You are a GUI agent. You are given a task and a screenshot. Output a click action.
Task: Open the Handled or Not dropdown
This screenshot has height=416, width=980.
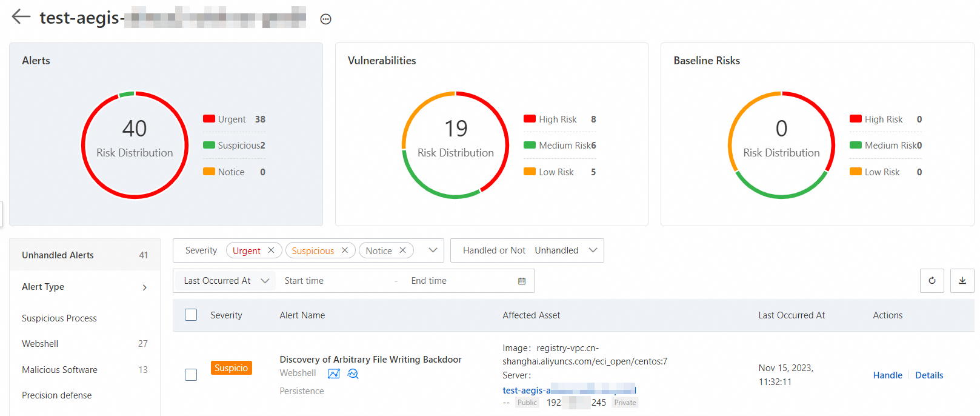pyautogui.click(x=527, y=250)
